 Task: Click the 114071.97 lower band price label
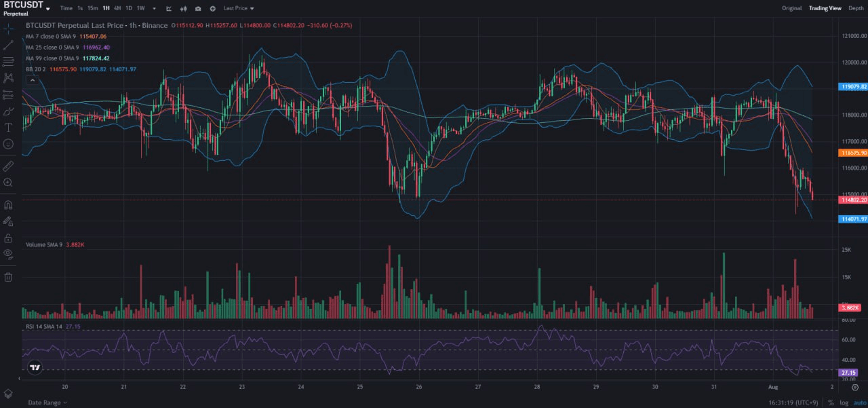click(x=853, y=219)
